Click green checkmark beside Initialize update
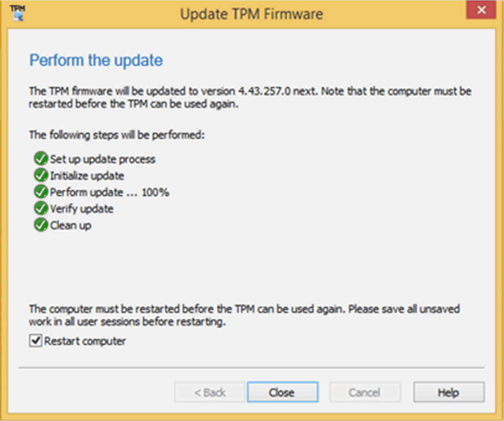Image resolution: width=504 pixels, height=421 pixels. pyautogui.click(x=41, y=175)
